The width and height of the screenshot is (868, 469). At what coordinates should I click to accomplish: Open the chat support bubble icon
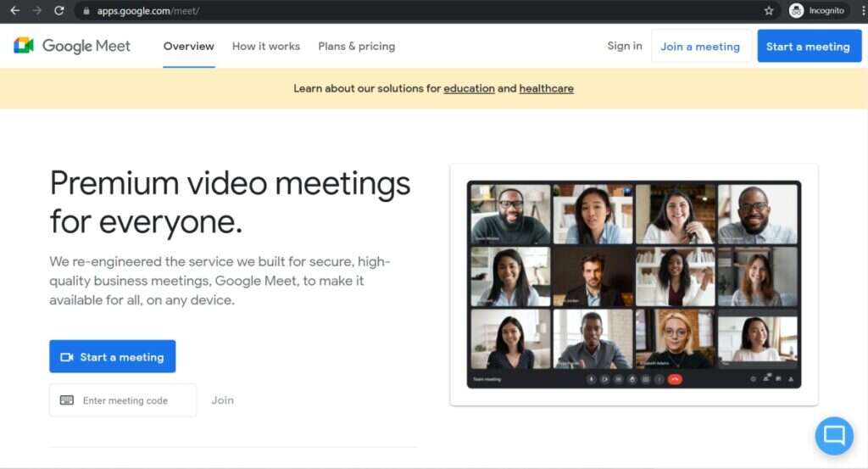(834, 436)
